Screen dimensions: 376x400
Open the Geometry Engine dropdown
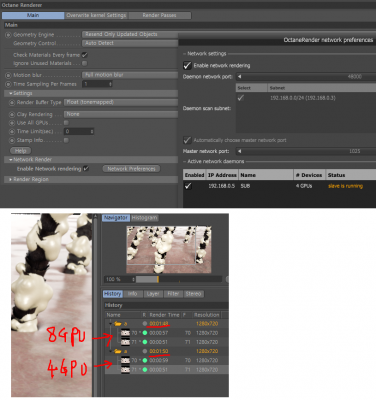pos(130,34)
